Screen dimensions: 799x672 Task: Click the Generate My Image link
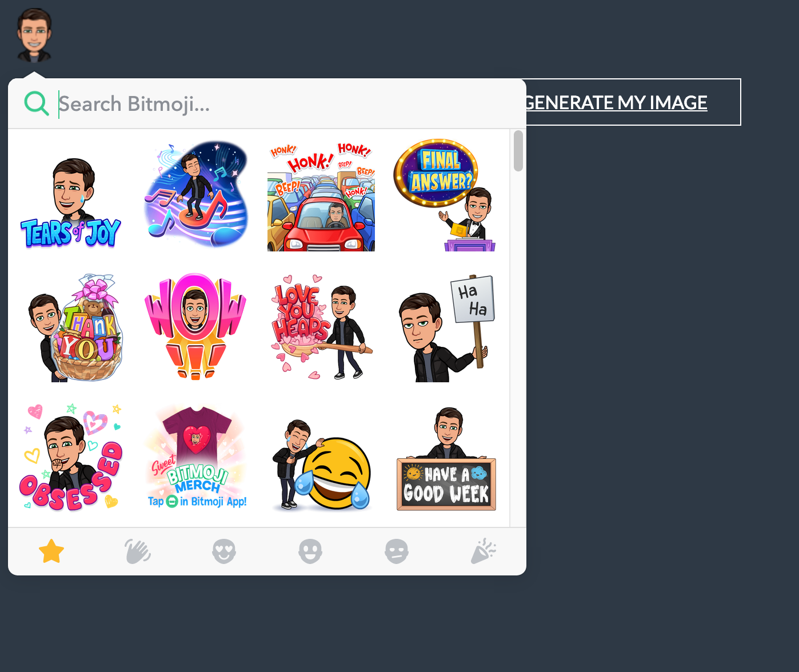(616, 102)
